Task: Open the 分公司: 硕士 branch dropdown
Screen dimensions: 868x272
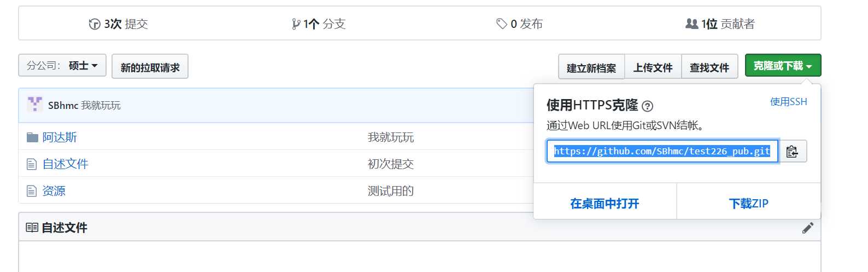Action: pos(62,66)
